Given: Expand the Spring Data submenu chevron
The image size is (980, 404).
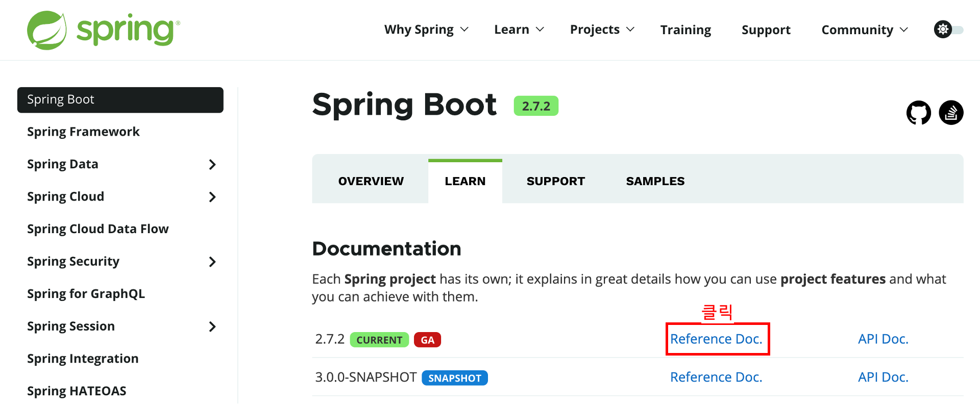Looking at the screenshot, I should [212, 164].
